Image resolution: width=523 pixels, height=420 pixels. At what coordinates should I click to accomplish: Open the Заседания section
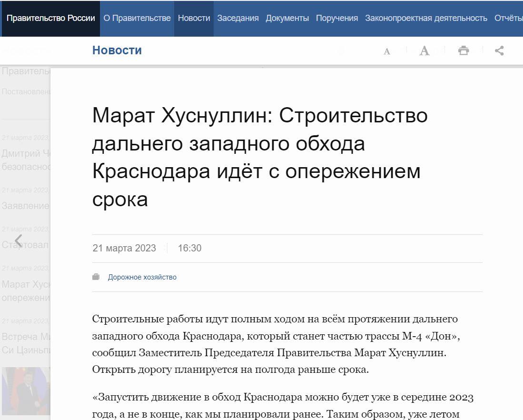coord(238,19)
